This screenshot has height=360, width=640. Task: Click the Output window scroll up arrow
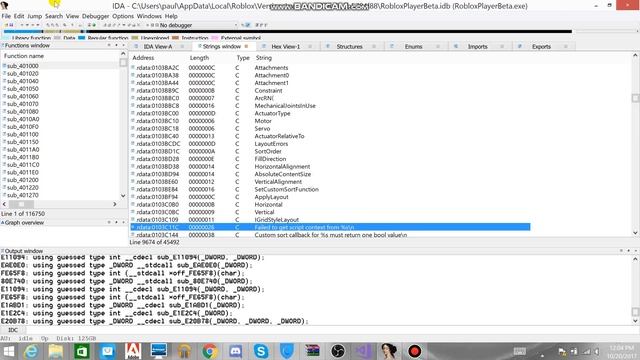click(x=635, y=259)
